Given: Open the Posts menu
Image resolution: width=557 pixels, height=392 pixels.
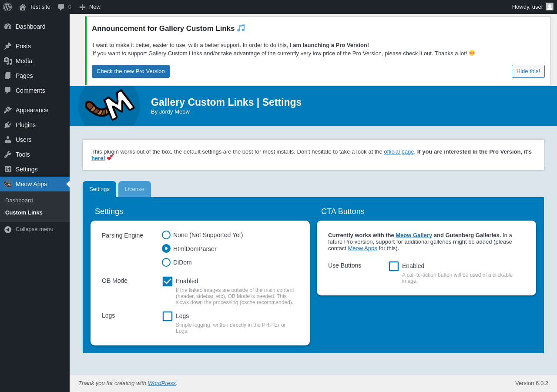Looking at the screenshot, I should pyautogui.click(x=35, y=46).
